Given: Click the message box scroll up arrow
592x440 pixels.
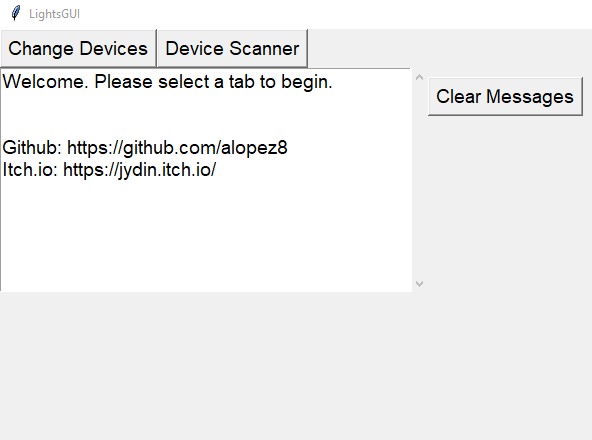Looking at the screenshot, I should (419, 77).
